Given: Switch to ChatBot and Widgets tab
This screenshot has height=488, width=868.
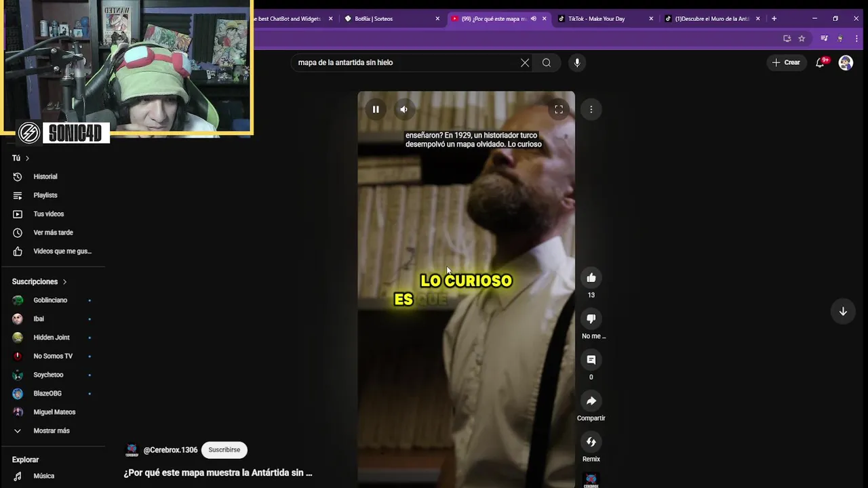Looking at the screenshot, I should (292, 18).
